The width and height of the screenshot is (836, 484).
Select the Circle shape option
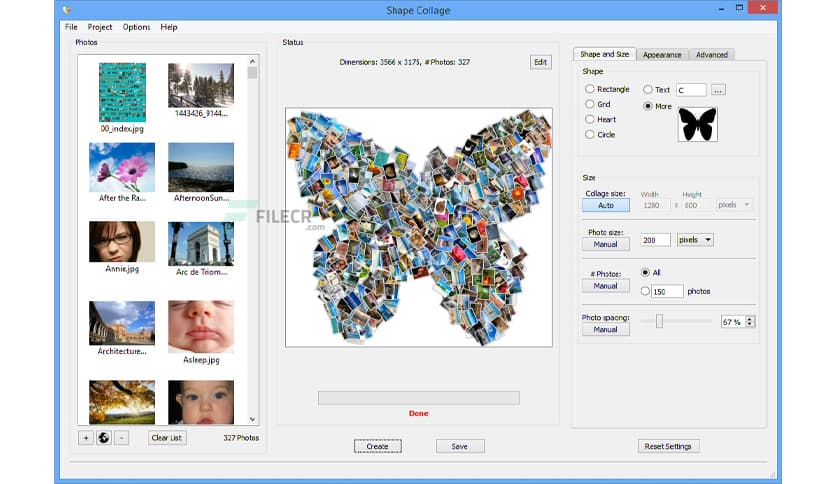click(x=589, y=134)
